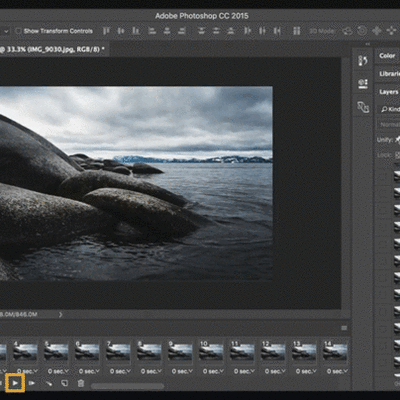Click the Auto-Align Layers icon
This screenshot has height=400, width=400.
(x=296, y=31)
